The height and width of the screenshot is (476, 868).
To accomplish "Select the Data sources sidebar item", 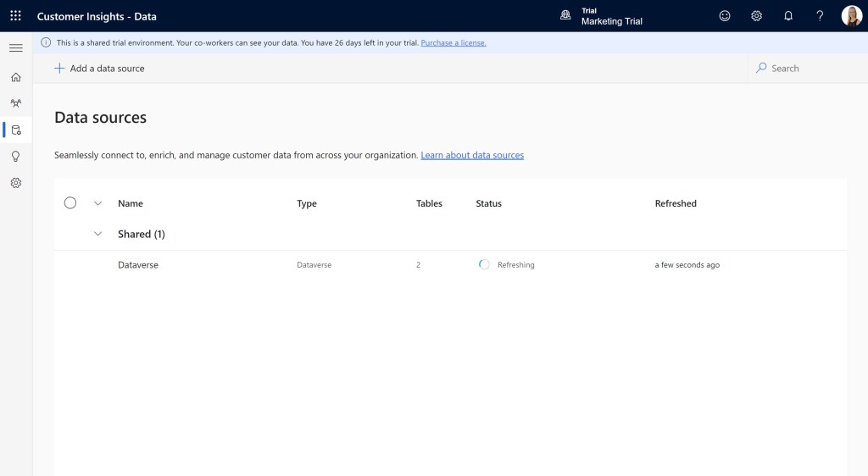I will click(15, 130).
